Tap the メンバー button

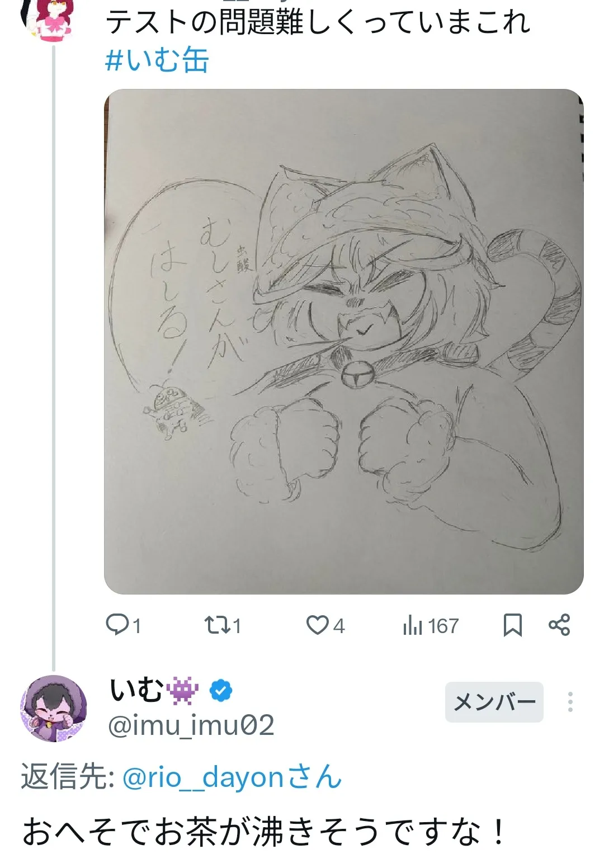pyautogui.click(x=494, y=702)
